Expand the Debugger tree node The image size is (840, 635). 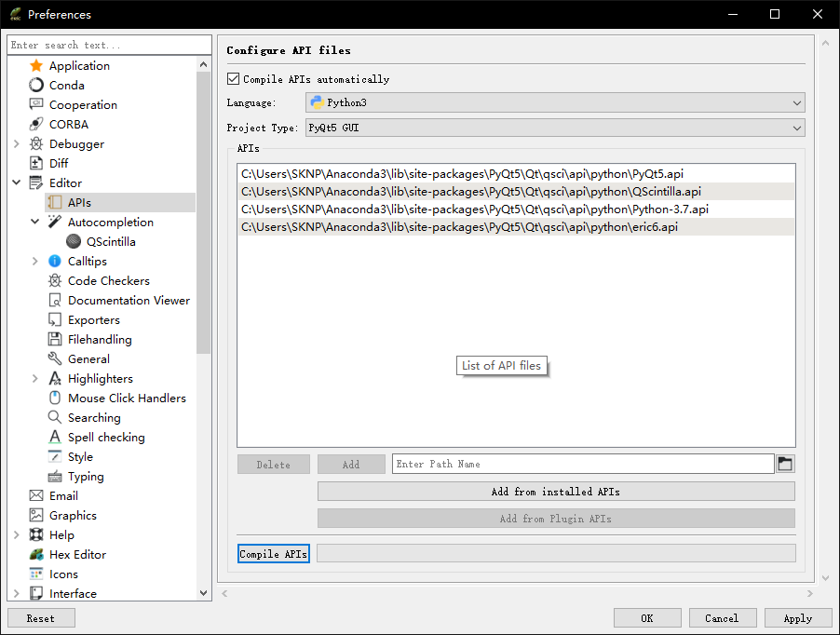(x=17, y=144)
